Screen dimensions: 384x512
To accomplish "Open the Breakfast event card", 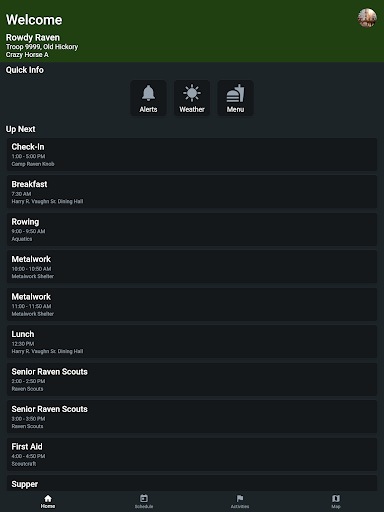I will [192, 192].
